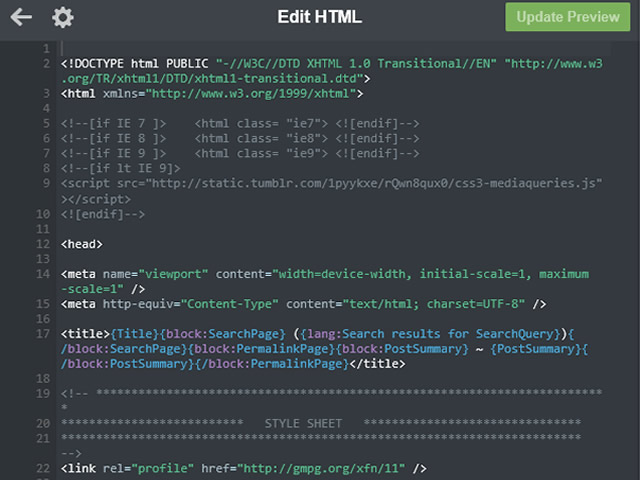Click the '{block:PermalinkPage}' opening token

coord(264,349)
